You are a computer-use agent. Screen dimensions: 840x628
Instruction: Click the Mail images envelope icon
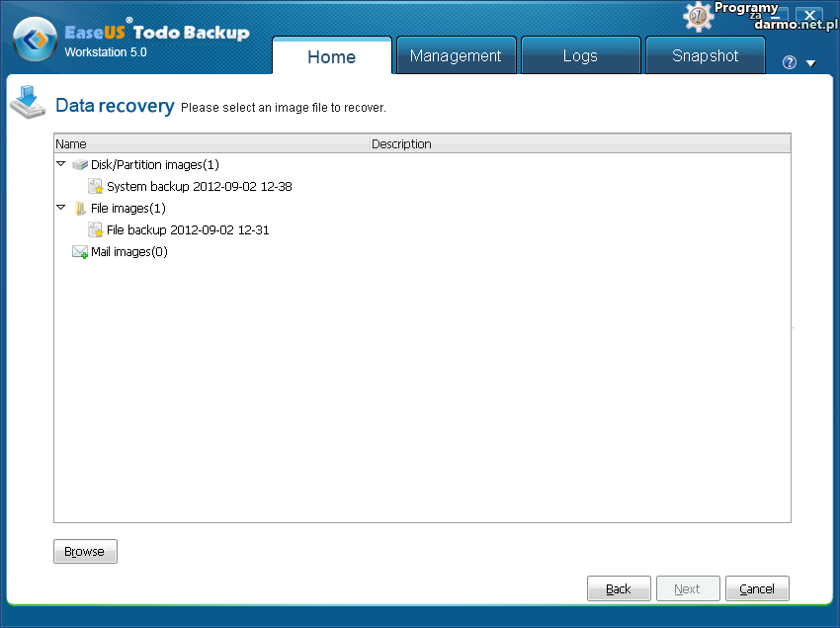point(80,252)
